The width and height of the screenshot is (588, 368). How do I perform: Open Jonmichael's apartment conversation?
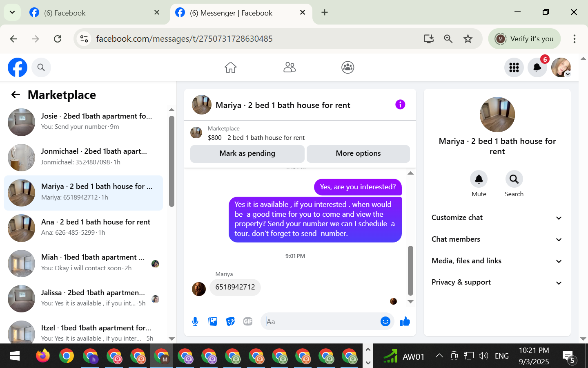(84, 157)
